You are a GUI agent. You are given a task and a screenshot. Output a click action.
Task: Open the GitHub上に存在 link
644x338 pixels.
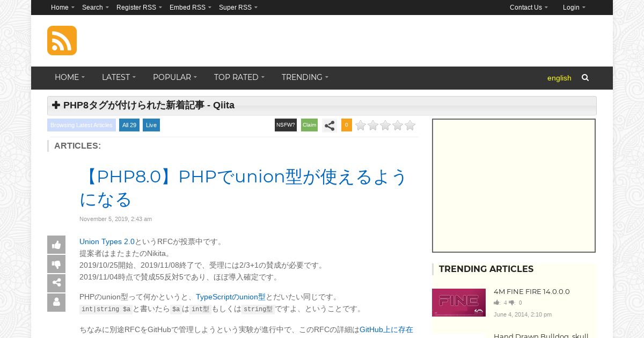386,329
